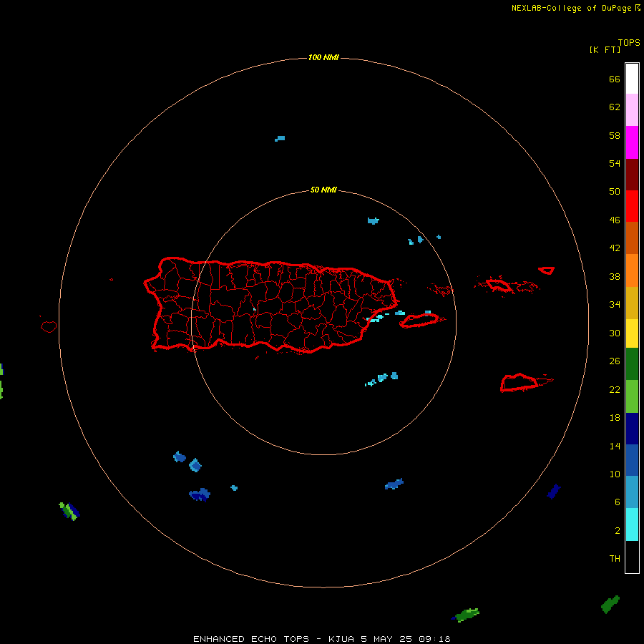Click the [K FT] units label
The image size is (644, 644).
coord(605,50)
